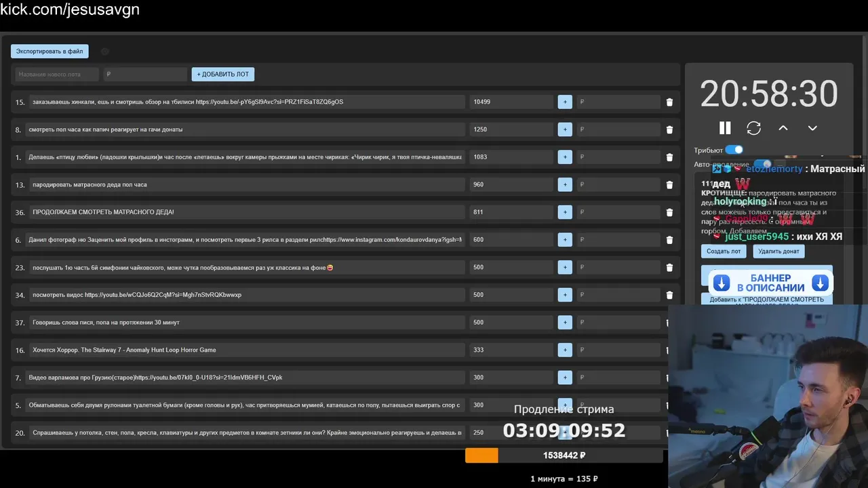868x488 pixels.
Task: Pause the auction timer
Action: click(x=725, y=128)
